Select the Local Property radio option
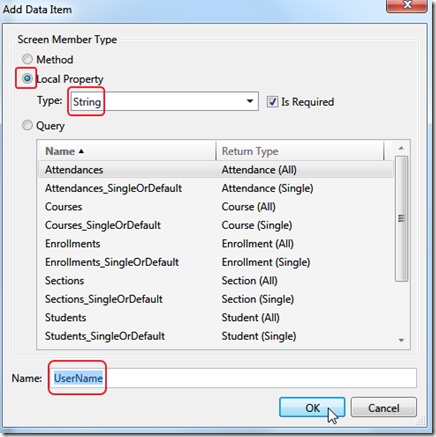Viewport: 436px width, 437px height. point(27,79)
